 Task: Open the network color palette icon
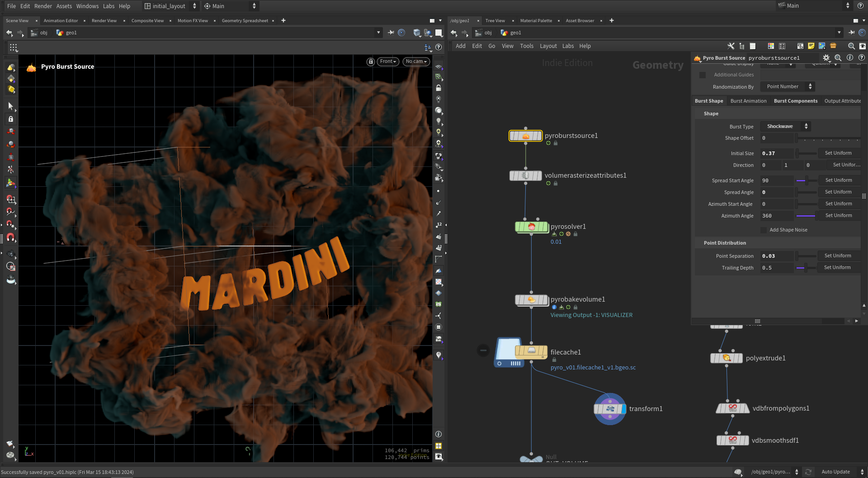[x=771, y=46]
